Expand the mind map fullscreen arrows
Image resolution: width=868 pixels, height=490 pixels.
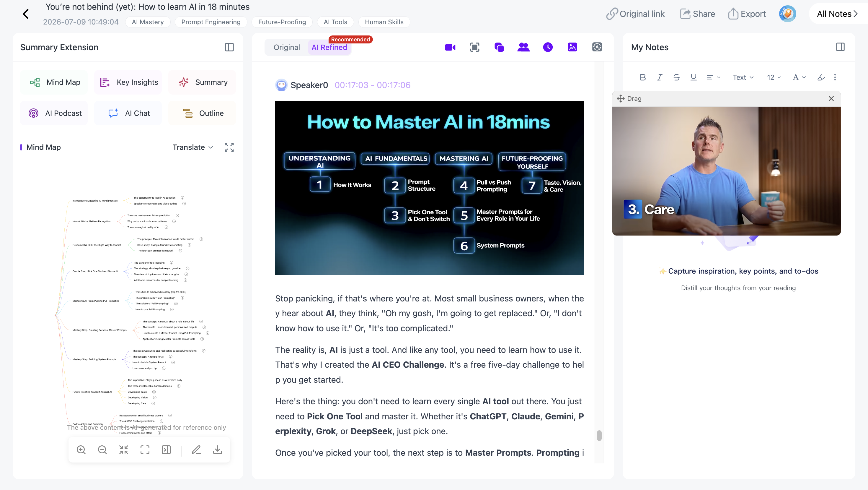229,147
